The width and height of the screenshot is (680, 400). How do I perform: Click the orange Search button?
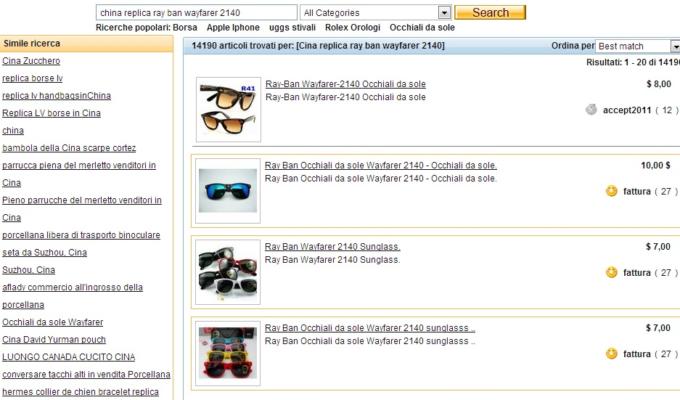click(x=490, y=13)
